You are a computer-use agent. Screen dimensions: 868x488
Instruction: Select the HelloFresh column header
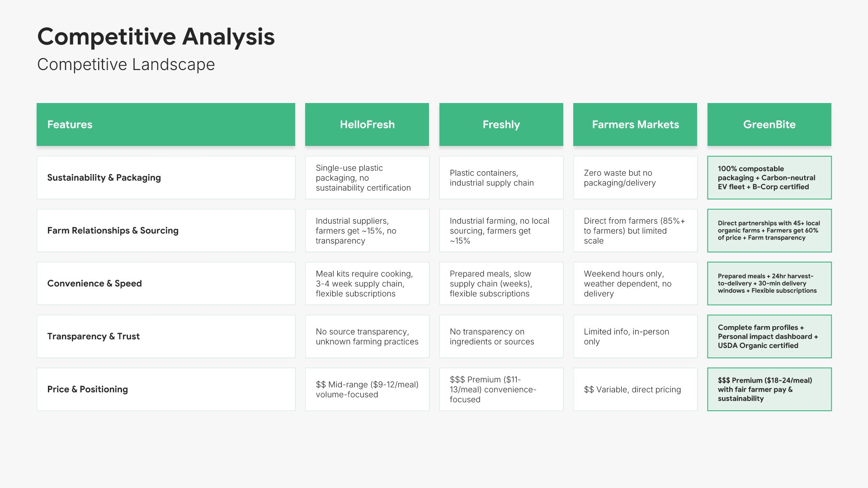click(367, 125)
